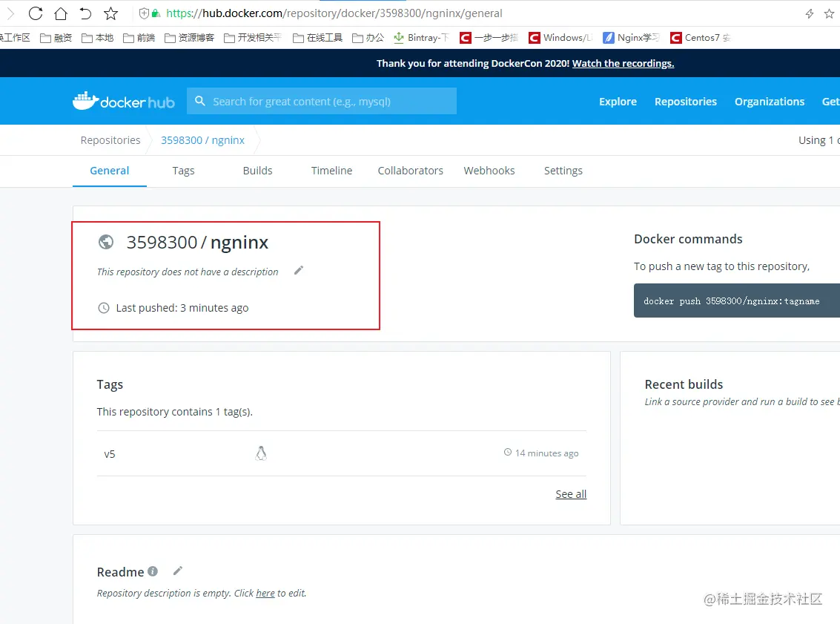Click See all tags link
840x624 pixels.
571,493
